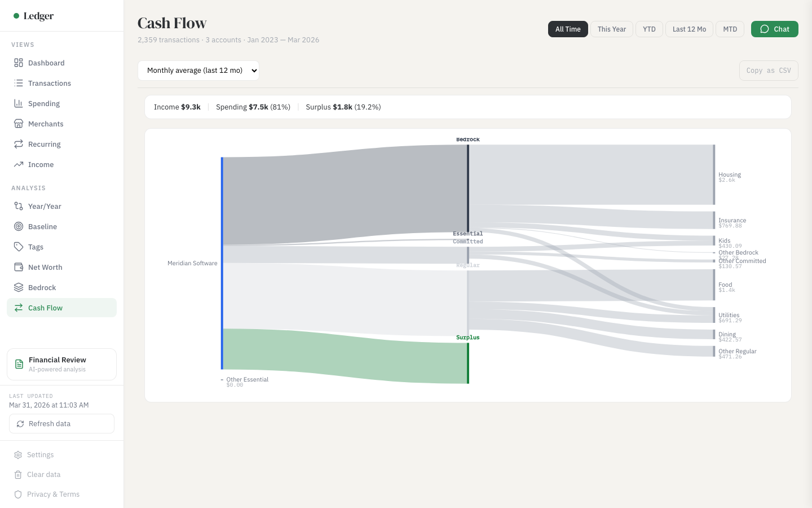The height and width of the screenshot is (508, 812).
Task: Click Refresh data below last updated timestamp
Action: pos(61,423)
